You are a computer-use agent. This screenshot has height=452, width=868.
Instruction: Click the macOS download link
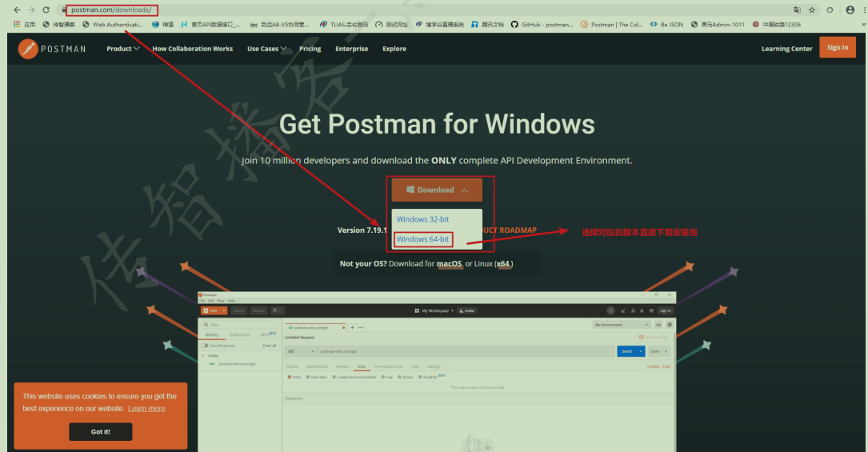[x=449, y=264]
